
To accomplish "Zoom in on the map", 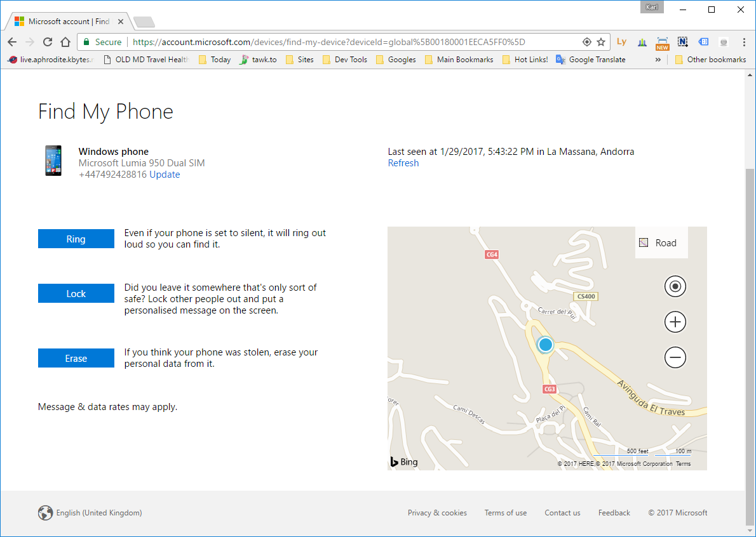I will tap(675, 322).
